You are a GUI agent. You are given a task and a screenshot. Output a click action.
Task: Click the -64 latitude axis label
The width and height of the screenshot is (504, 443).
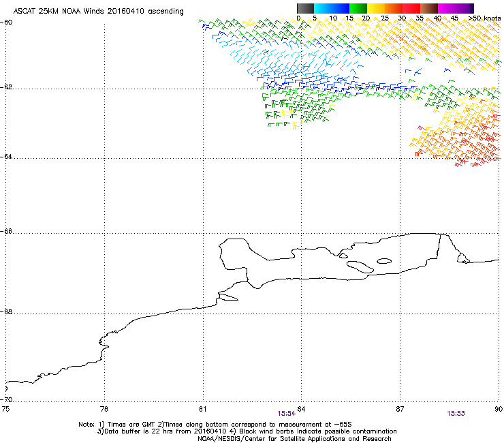(6, 157)
